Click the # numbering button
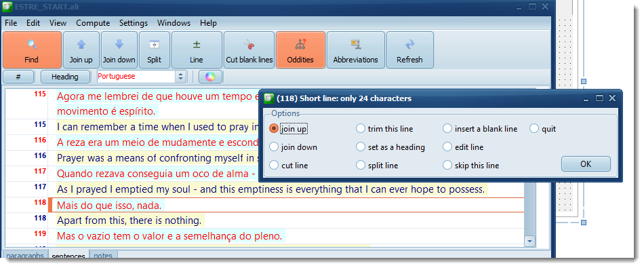 tap(18, 77)
